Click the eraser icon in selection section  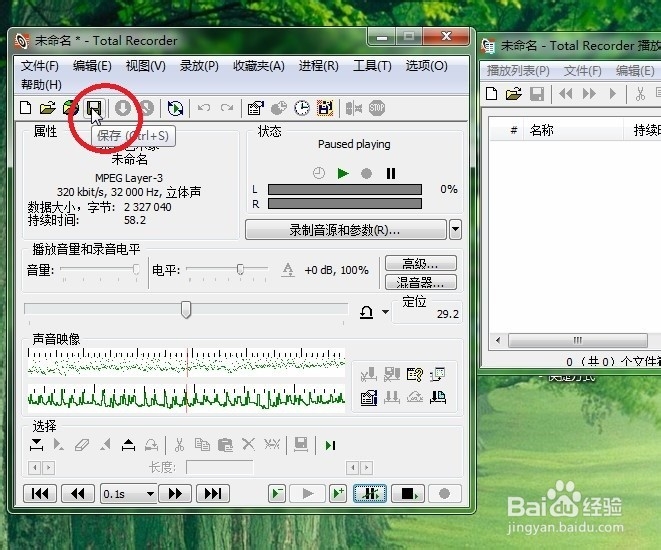pyautogui.click(x=82, y=445)
